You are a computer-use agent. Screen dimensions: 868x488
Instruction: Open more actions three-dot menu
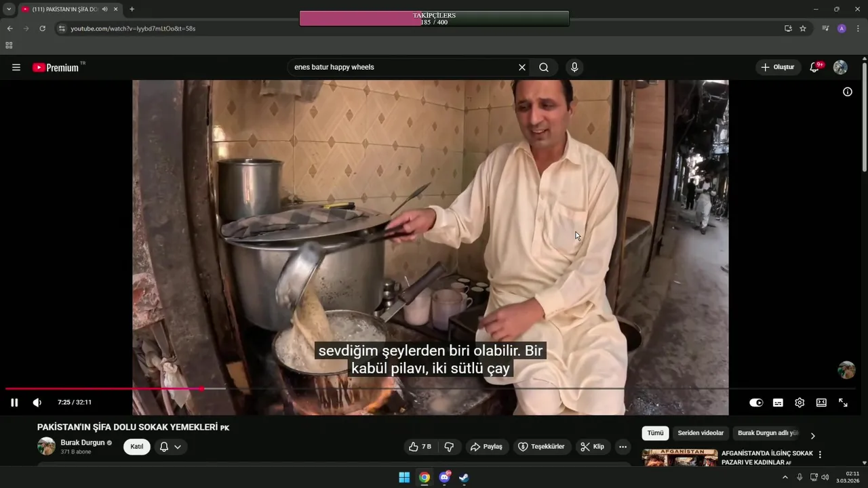coord(623,447)
